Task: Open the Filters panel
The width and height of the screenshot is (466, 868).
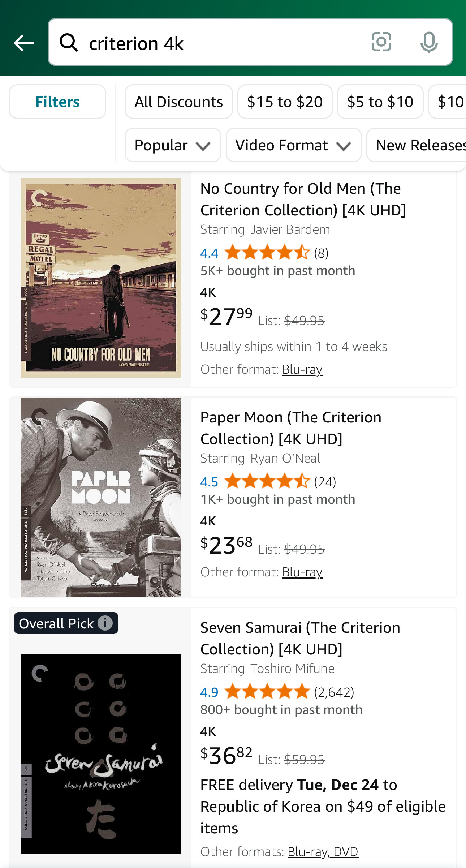Action: 57,102
